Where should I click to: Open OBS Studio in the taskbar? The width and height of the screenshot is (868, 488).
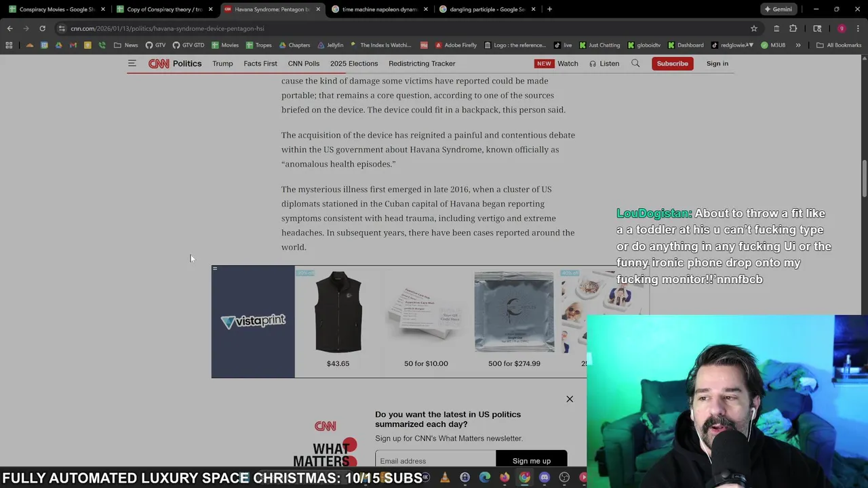[564, 478]
